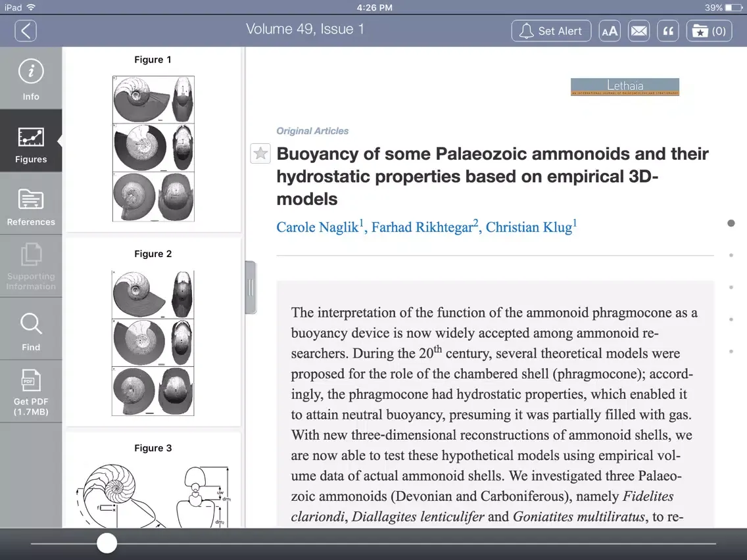Adjust text size with the AA icon
Viewport: 747px width, 560px height.
click(x=609, y=30)
